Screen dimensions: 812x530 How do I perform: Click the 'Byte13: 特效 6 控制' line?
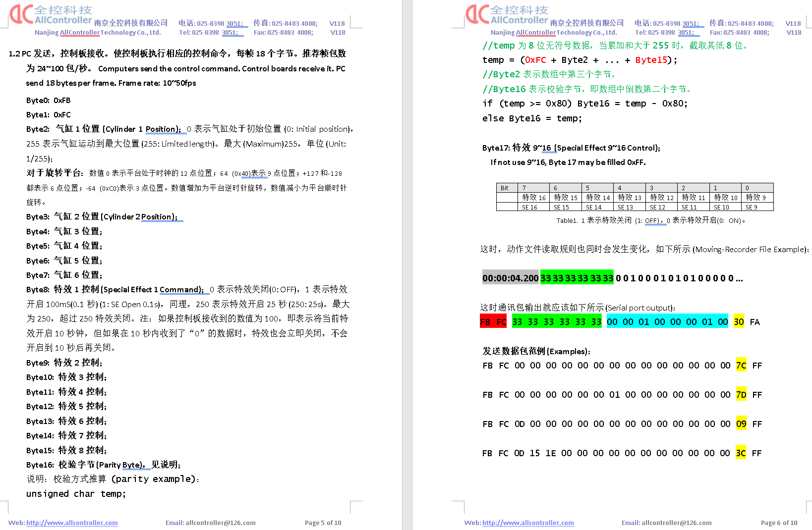tap(67, 421)
